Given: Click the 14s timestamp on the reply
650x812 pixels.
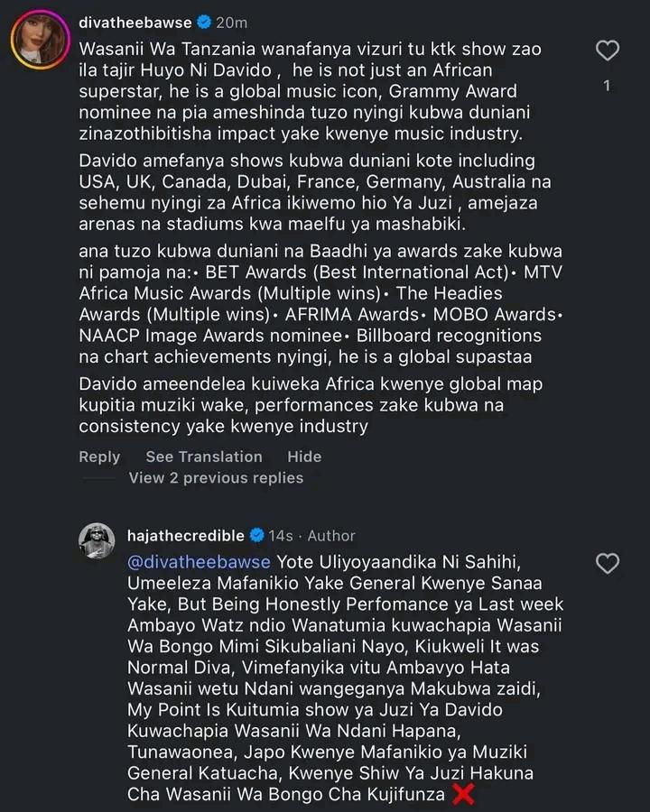Looking at the screenshot, I should (280, 535).
